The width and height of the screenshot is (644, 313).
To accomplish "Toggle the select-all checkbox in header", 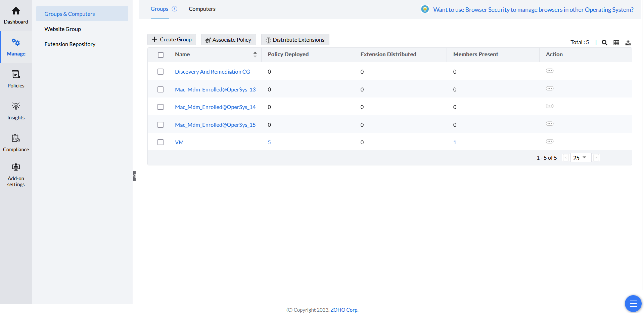I will tap(160, 55).
